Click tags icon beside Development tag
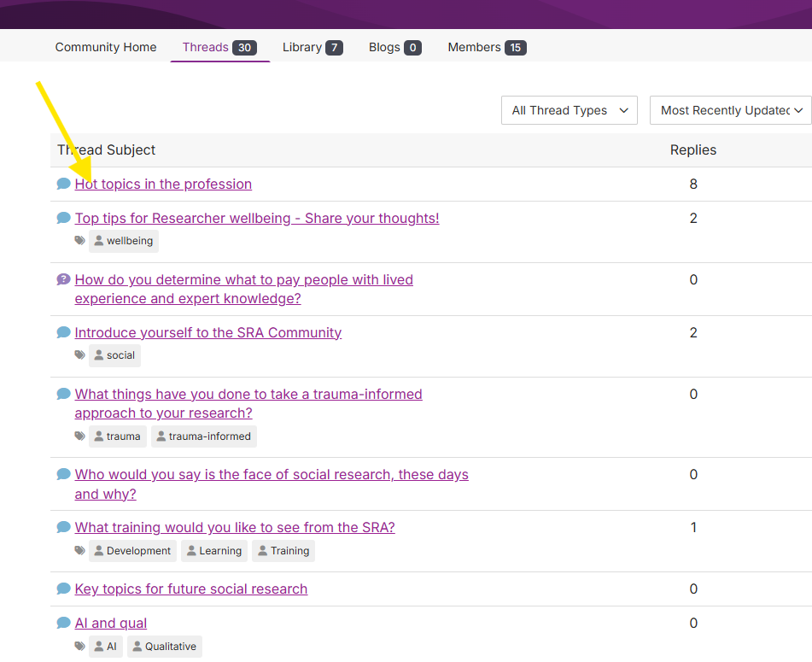This screenshot has height=662, width=812. (x=79, y=550)
